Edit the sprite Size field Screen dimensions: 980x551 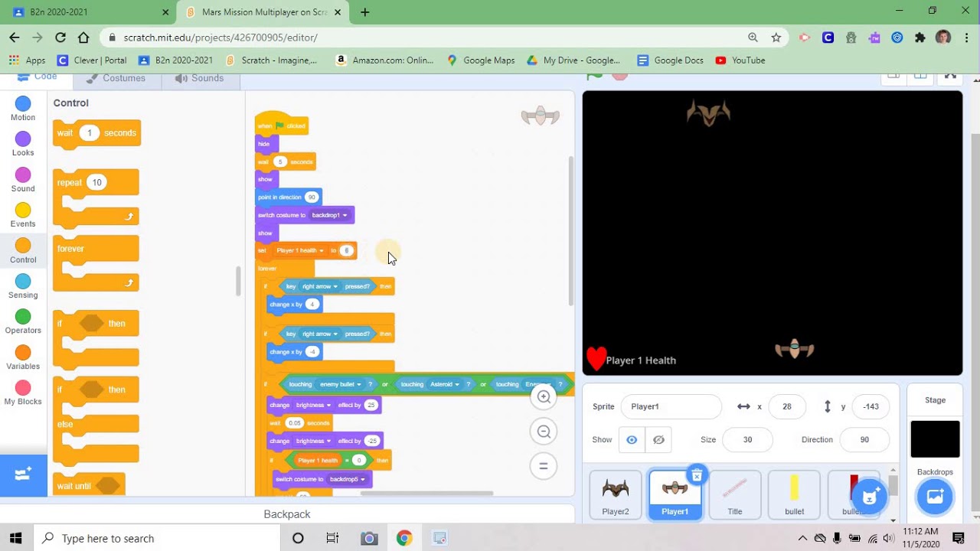tap(747, 439)
